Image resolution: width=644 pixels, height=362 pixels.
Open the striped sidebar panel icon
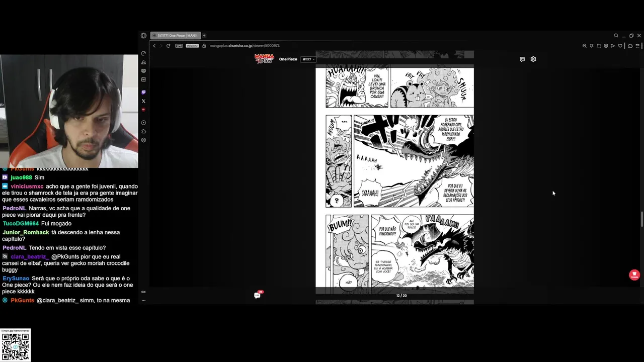coord(143,71)
